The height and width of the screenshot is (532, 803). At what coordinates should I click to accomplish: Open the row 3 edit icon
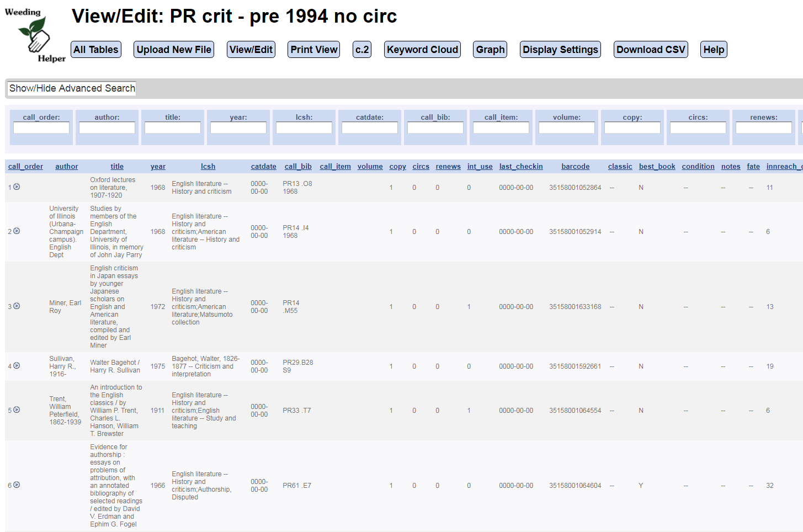tap(17, 306)
